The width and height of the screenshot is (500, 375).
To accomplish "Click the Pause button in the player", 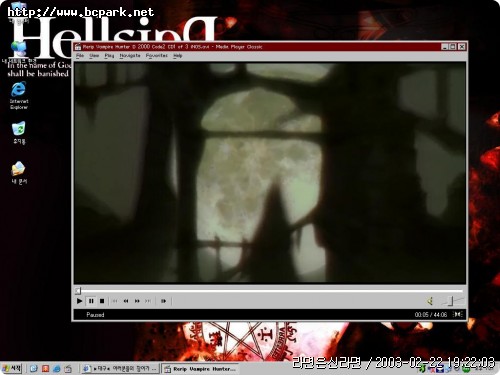I will (91, 301).
